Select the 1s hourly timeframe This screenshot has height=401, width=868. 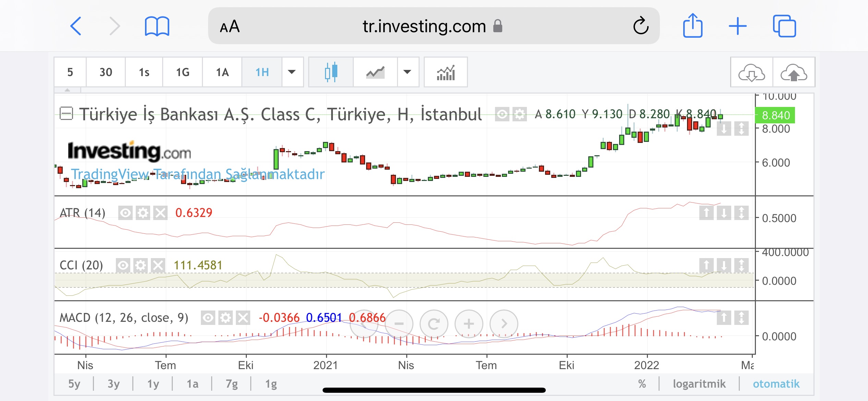(144, 72)
